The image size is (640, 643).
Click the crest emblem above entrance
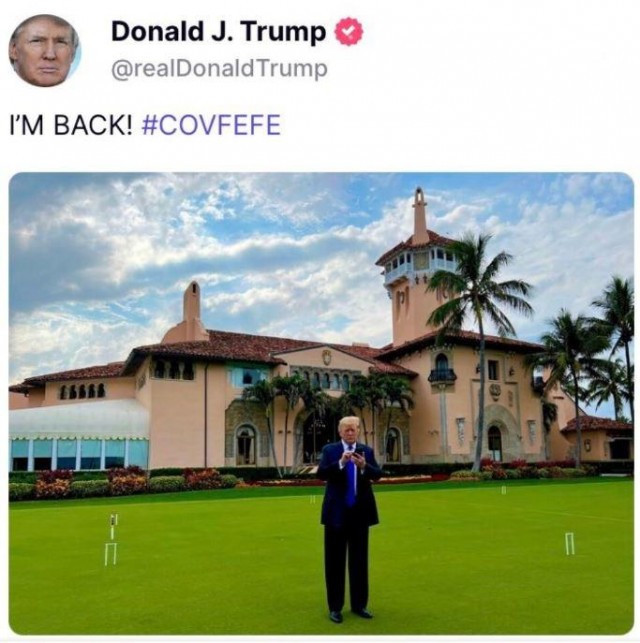327,357
